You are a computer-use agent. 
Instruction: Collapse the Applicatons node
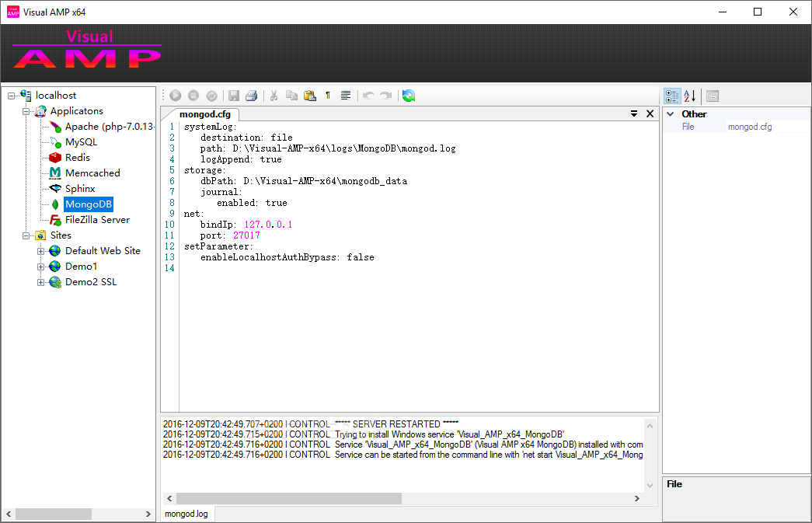click(x=26, y=111)
